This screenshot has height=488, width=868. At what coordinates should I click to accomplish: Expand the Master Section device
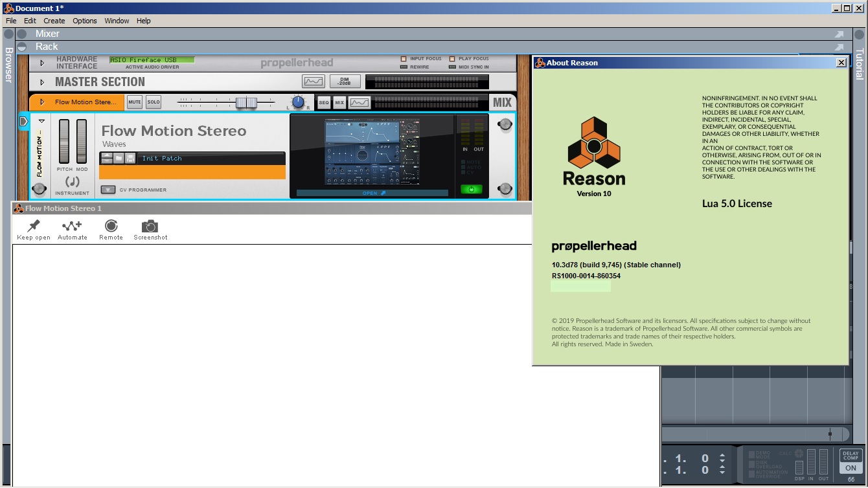click(42, 82)
